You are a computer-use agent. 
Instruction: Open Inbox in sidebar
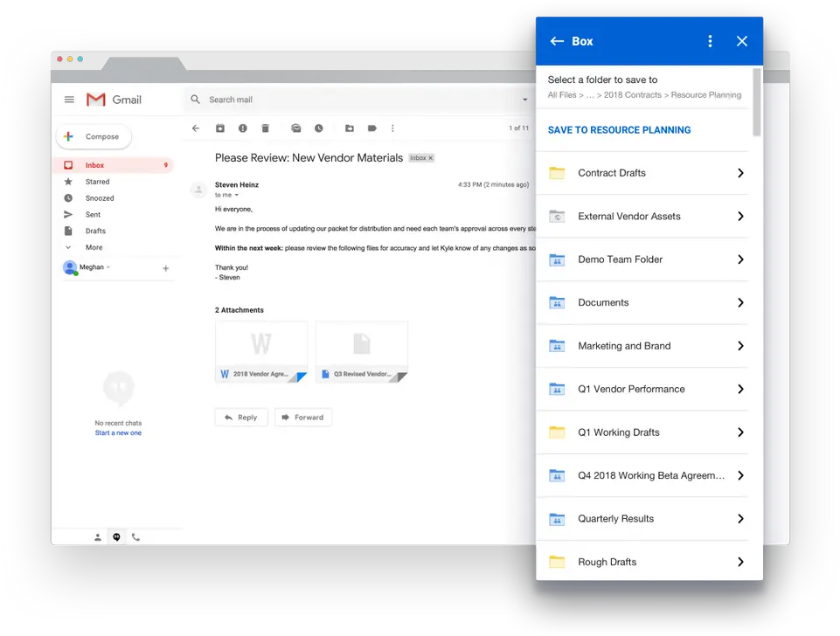tap(114, 165)
